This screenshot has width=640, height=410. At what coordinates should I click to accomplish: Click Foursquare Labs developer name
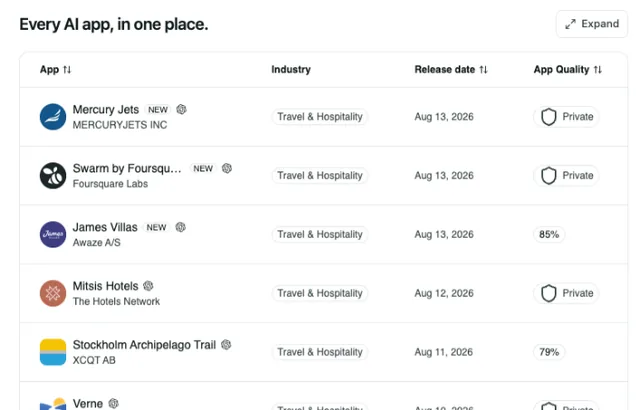(x=110, y=184)
